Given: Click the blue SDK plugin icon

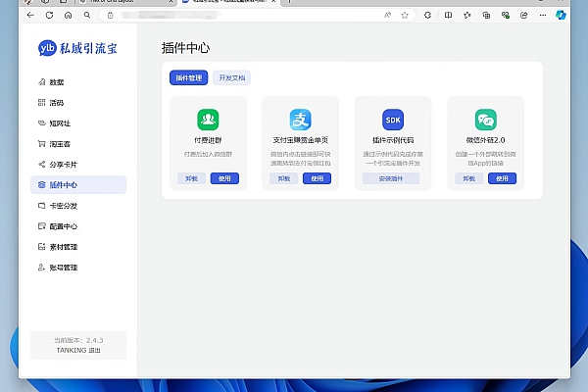Looking at the screenshot, I should click(x=393, y=120).
